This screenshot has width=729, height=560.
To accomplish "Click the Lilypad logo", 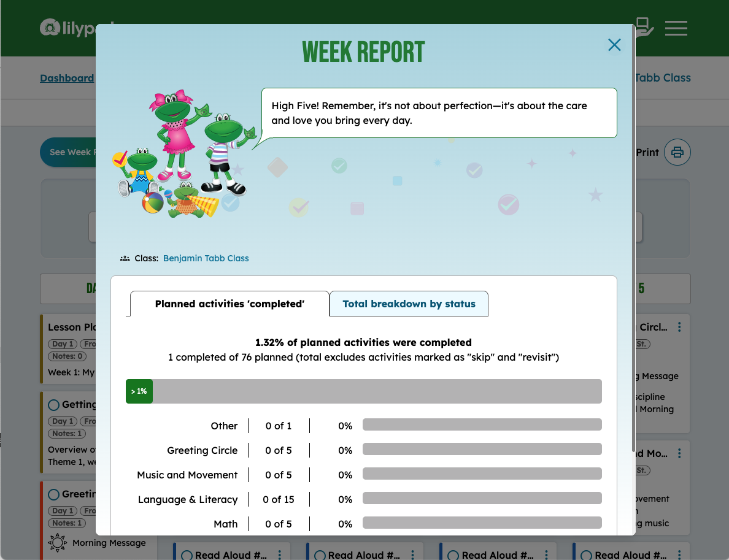I will [x=68, y=28].
